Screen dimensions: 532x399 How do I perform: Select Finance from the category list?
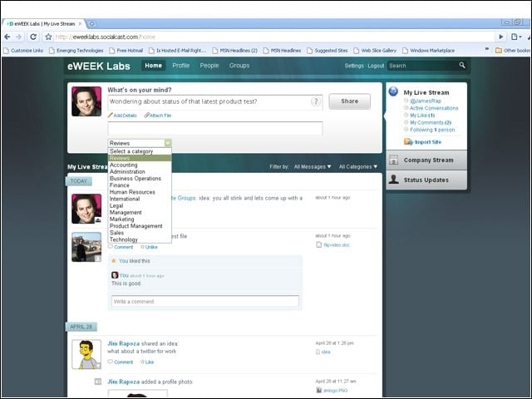(x=140, y=185)
